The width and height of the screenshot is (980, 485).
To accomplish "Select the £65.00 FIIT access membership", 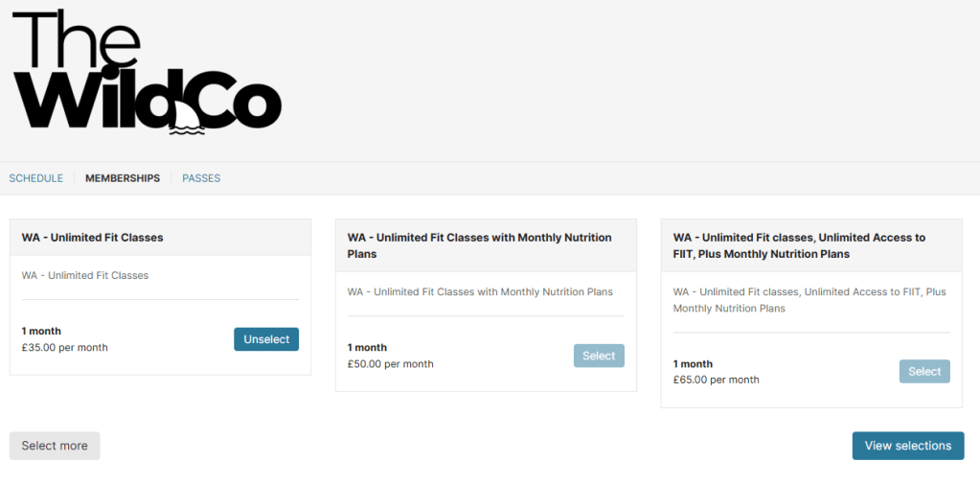I will click(x=924, y=372).
